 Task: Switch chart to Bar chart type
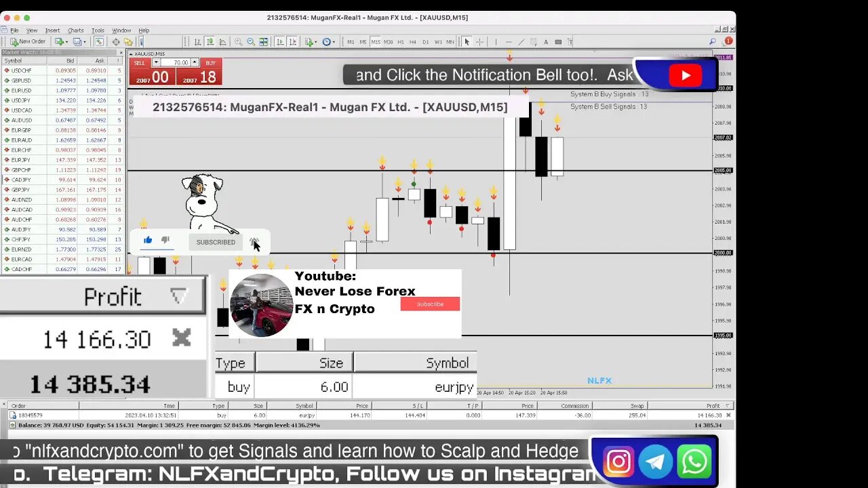click(197, 41)
